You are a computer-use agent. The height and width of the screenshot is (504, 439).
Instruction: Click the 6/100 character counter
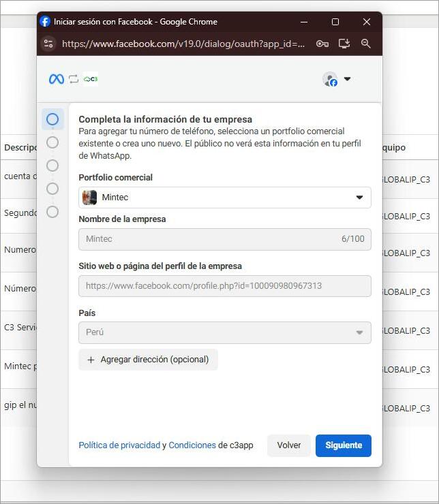tap(353, 239)
